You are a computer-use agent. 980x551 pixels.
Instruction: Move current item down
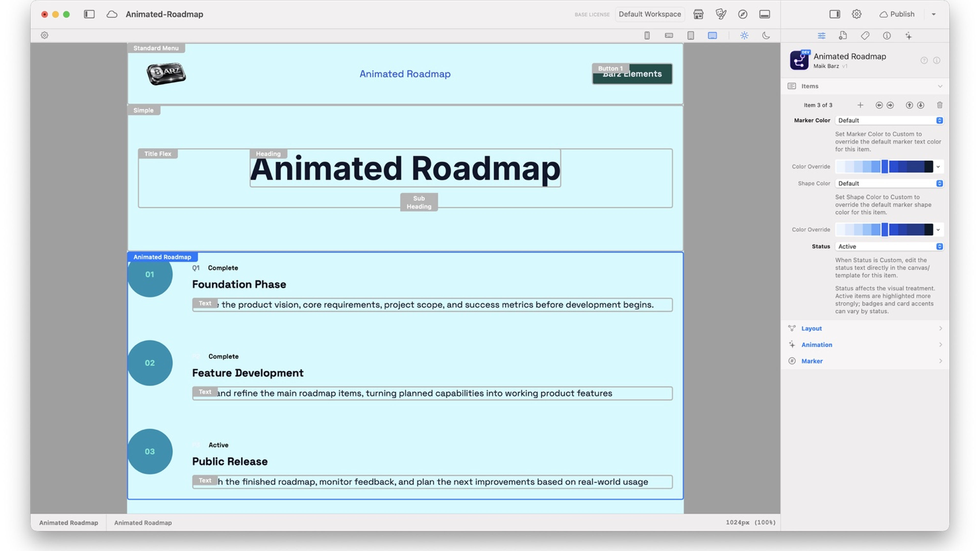921,105
